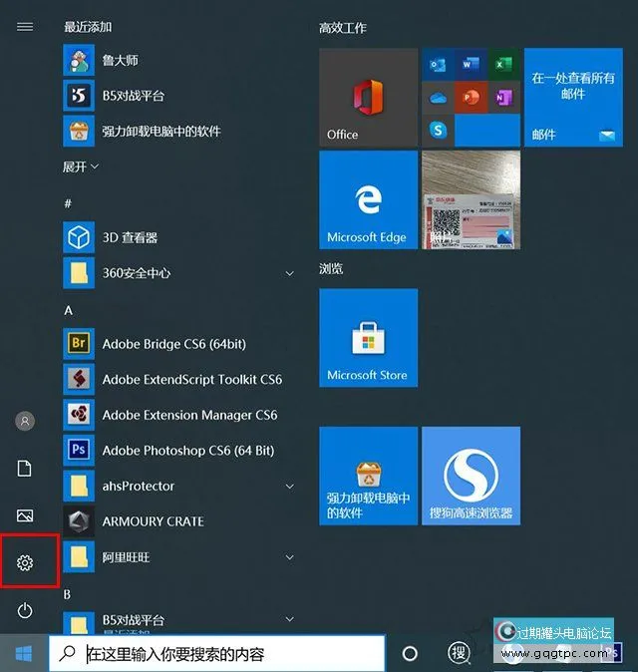638x672 pixels.
Task: Open the Photos live tile thumbnail
Action: tap(471, 199)
